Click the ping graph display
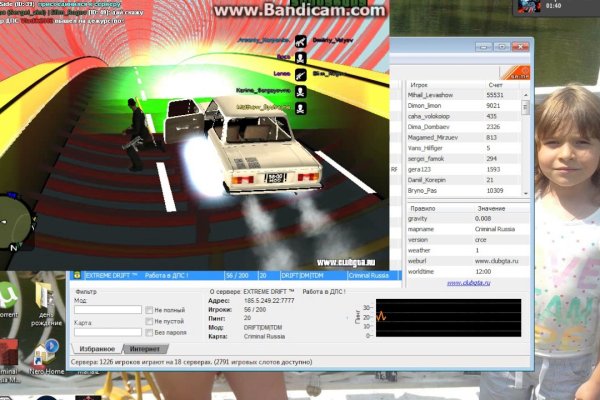This screenshot has height=400, width=600. (x=448, y=318)
